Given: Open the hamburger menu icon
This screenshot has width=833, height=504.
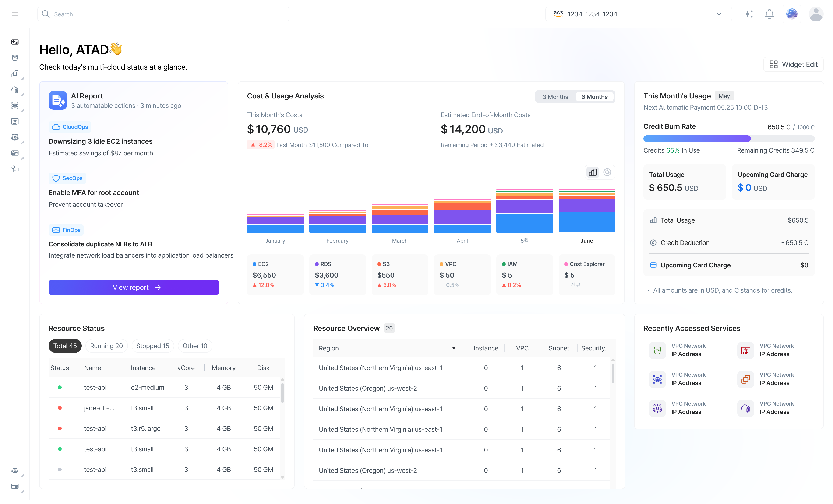Looking at the screenshot, I should (15, 14).
